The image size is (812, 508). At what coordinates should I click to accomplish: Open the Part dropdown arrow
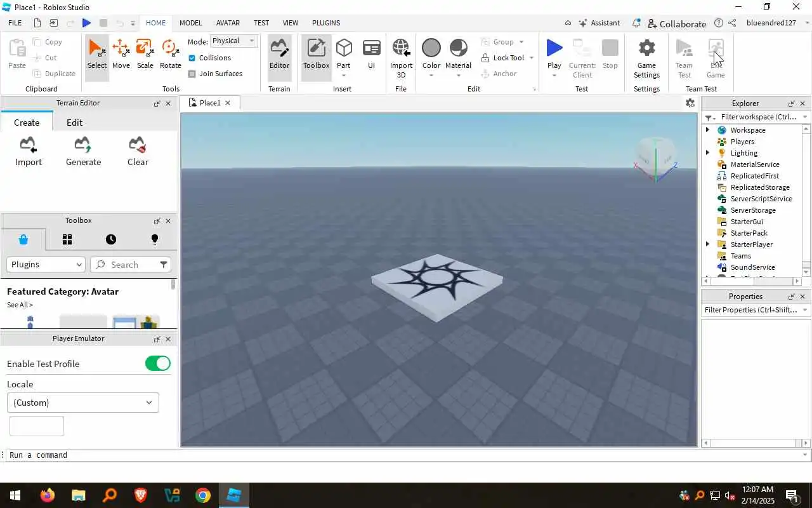[x=344, y=76]
